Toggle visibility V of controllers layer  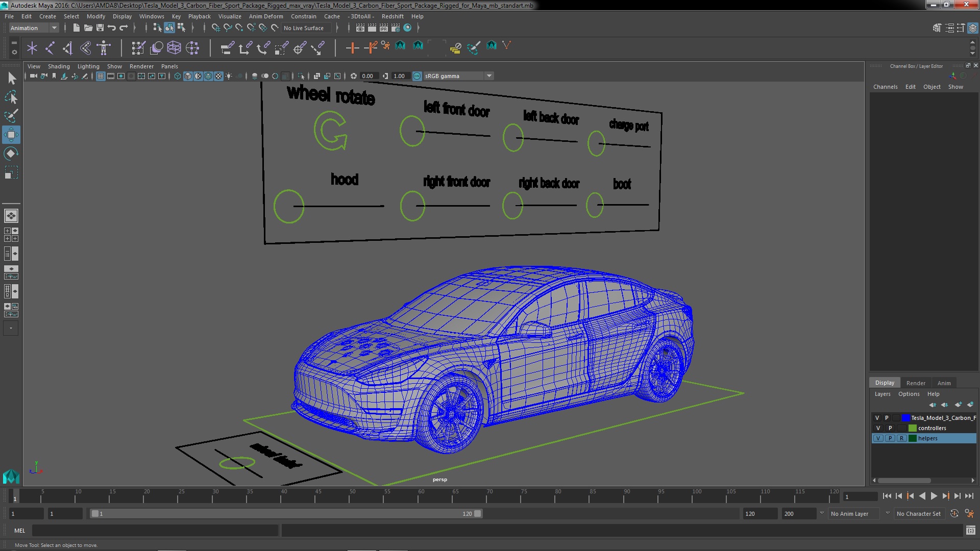878,428
